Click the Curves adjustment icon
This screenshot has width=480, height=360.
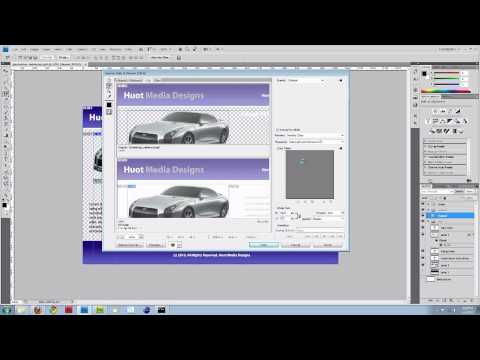pyautogui.click(x=451, y=111)
